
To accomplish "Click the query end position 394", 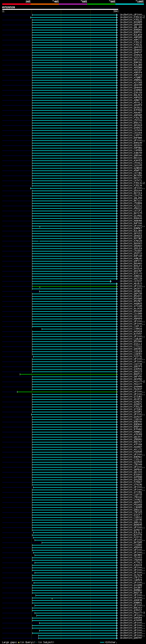I will pyautogui.click(x=115, y=11).
